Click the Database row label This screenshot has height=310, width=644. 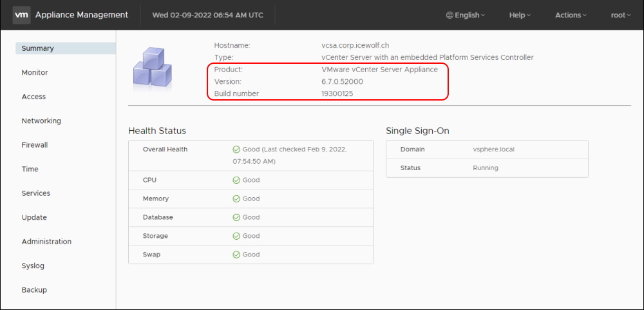click(158, 217)
